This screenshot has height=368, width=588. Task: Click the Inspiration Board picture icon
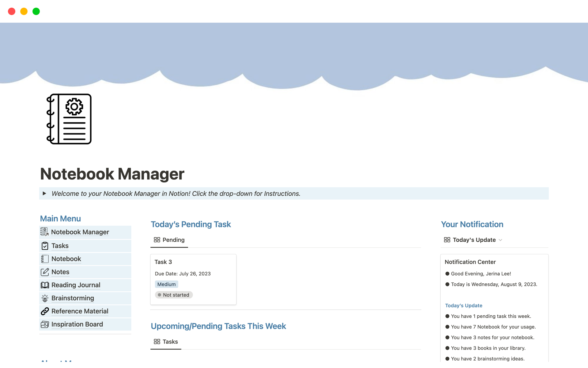click(x=45, y=324)
